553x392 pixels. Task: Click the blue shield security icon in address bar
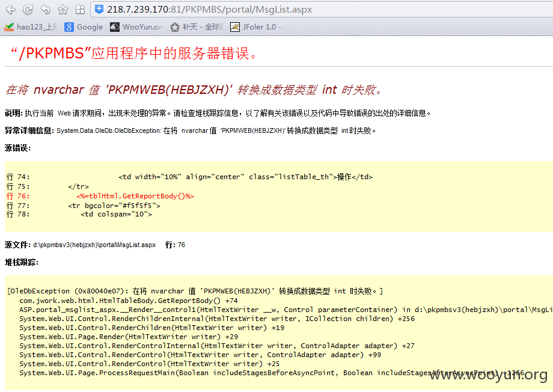(99, 9)
